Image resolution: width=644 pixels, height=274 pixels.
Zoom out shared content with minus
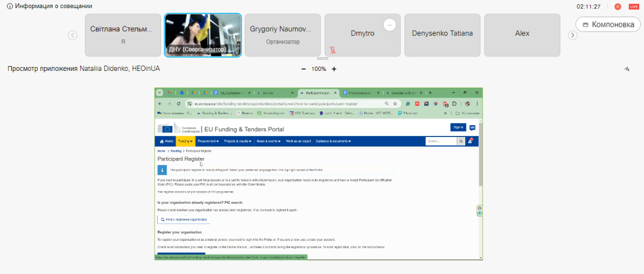click(304, 69)
